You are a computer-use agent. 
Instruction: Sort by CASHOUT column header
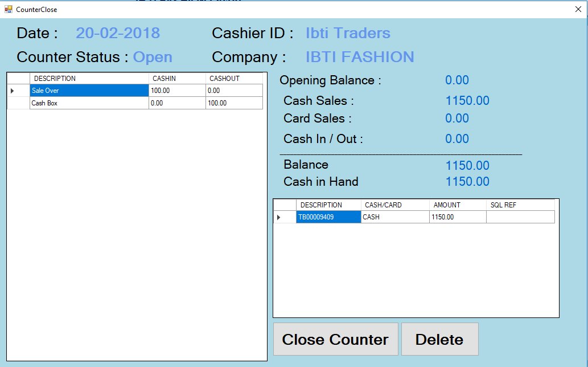pos(234,79)
